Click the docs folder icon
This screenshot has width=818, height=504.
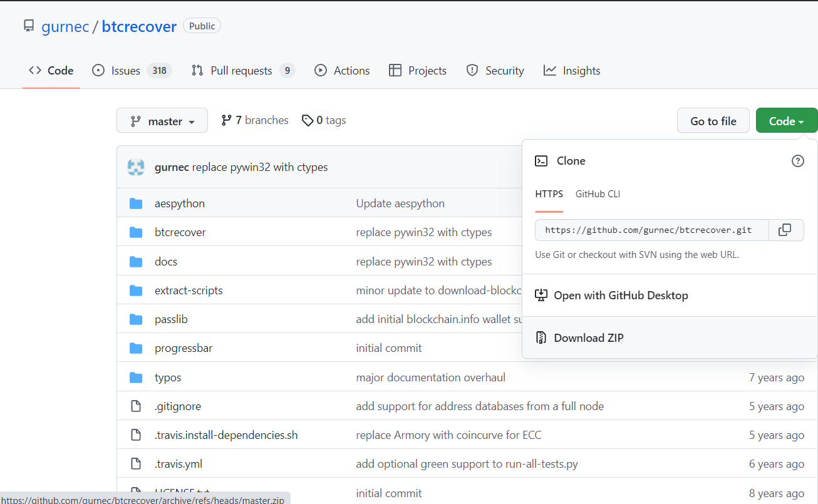136,262
